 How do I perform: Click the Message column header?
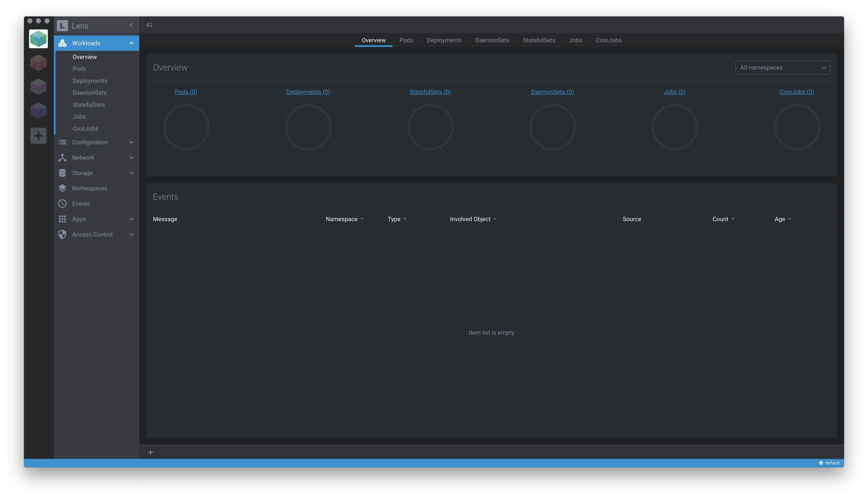click(x=165, y=219)
